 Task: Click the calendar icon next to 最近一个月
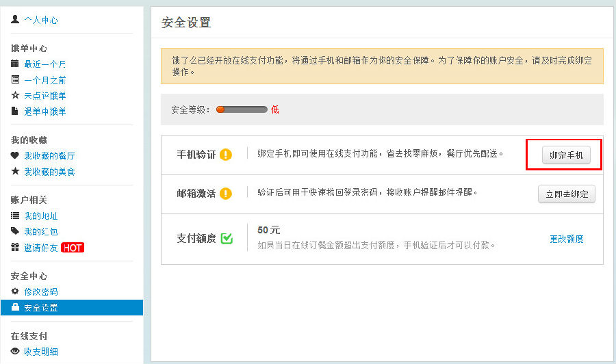click(x=15, y=64)
